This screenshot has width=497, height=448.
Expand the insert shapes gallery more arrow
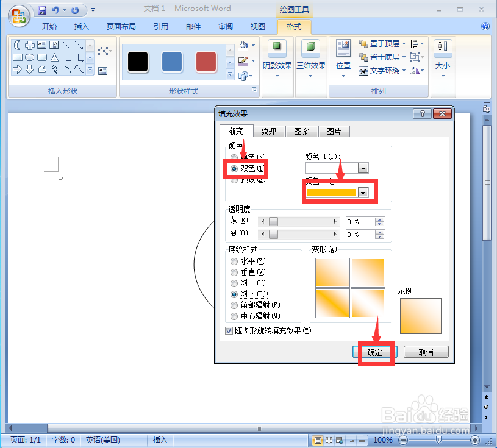[x=90, y=69]
